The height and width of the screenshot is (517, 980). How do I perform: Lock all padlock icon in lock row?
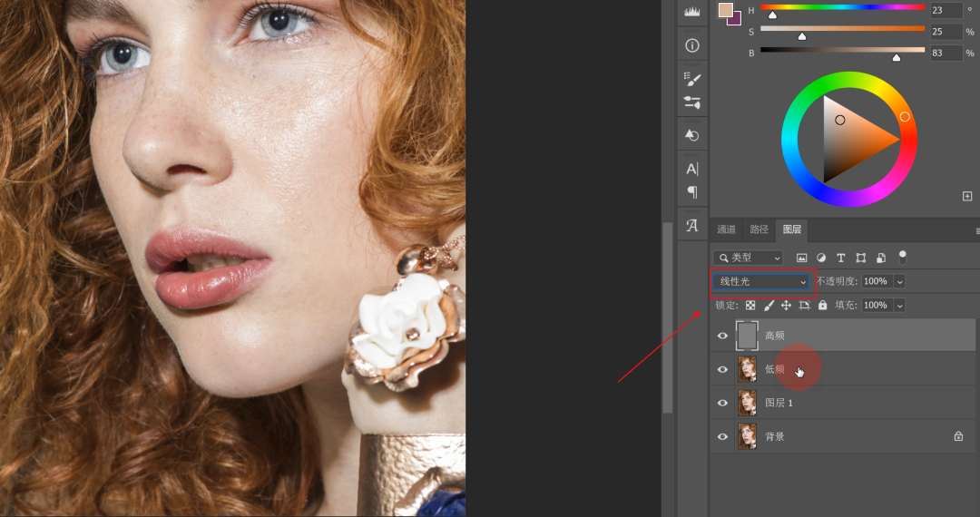tap(822, 306)
